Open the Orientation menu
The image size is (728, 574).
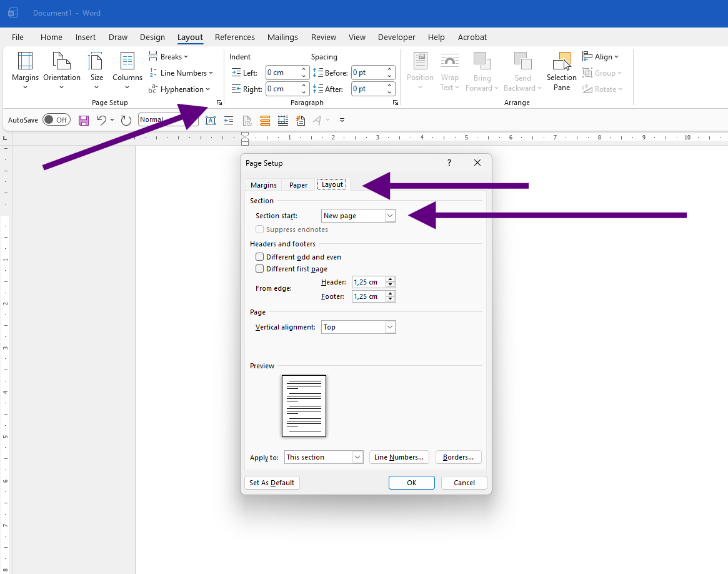pos(62,71)
